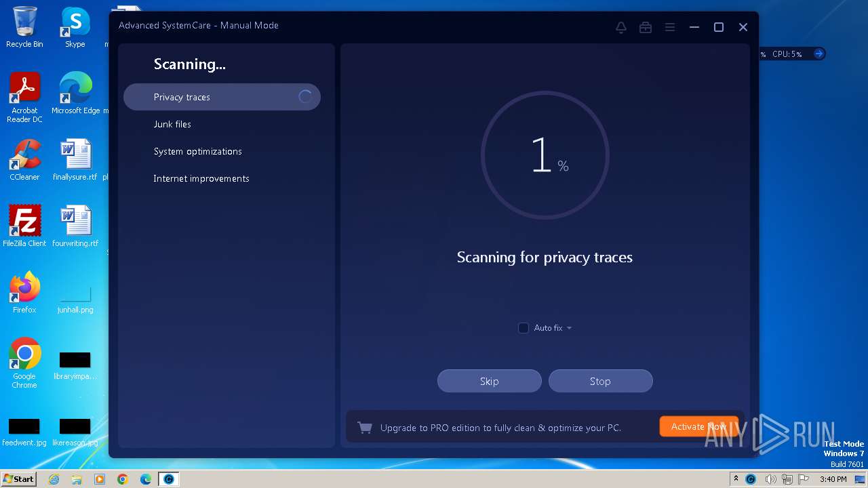Open the network tray icon
868x488 pixels.
point(787,479)
